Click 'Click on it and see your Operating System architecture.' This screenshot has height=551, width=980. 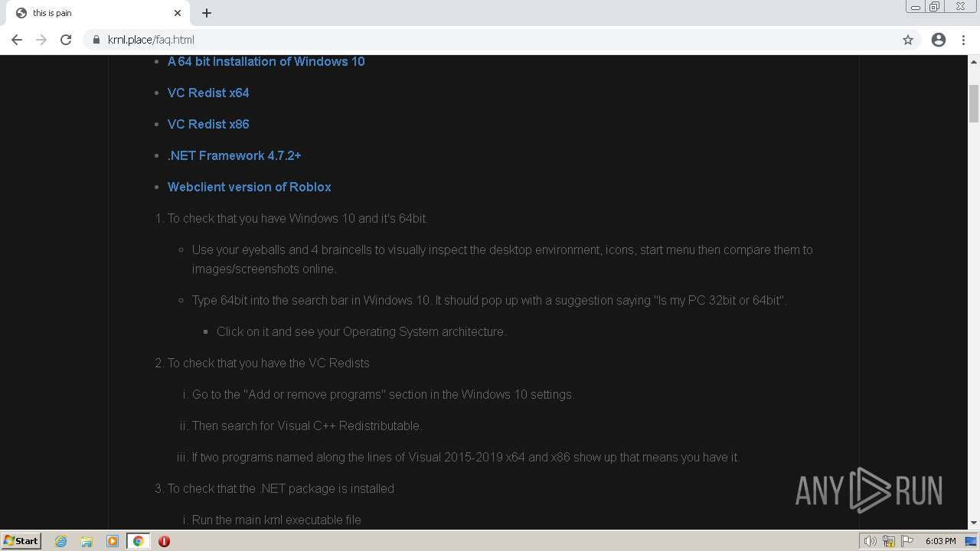click(361, 331)
